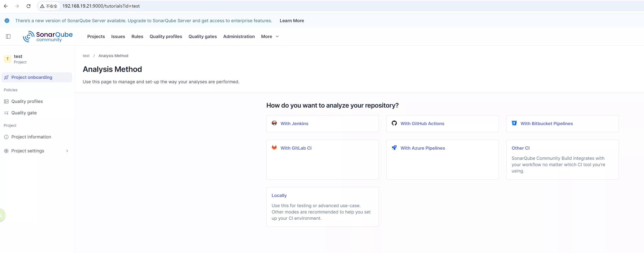Image resolution: width=644 pixels, height=253 pixels.
Task: Click the Jenkins icon
Action: click(x=274, y=123)
